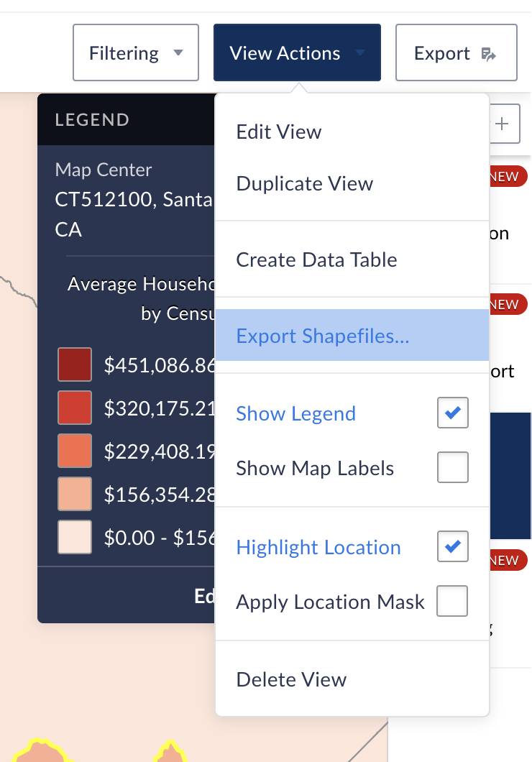
Task: Click the Average Household legend title
Action: click(141, 298)
